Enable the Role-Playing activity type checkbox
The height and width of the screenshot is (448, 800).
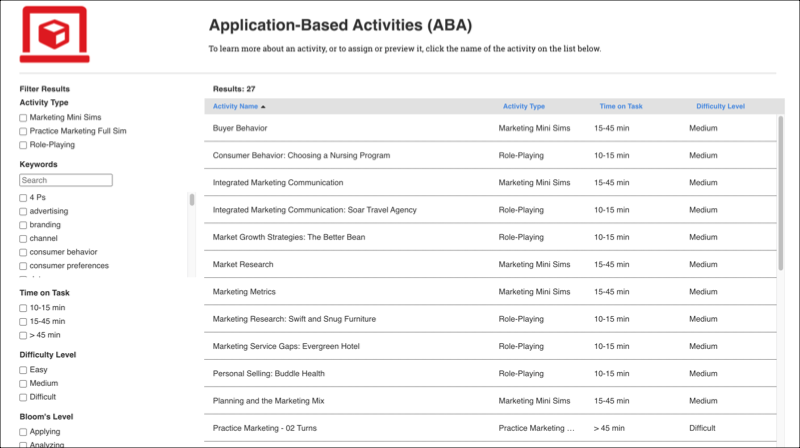click(24, 145)
